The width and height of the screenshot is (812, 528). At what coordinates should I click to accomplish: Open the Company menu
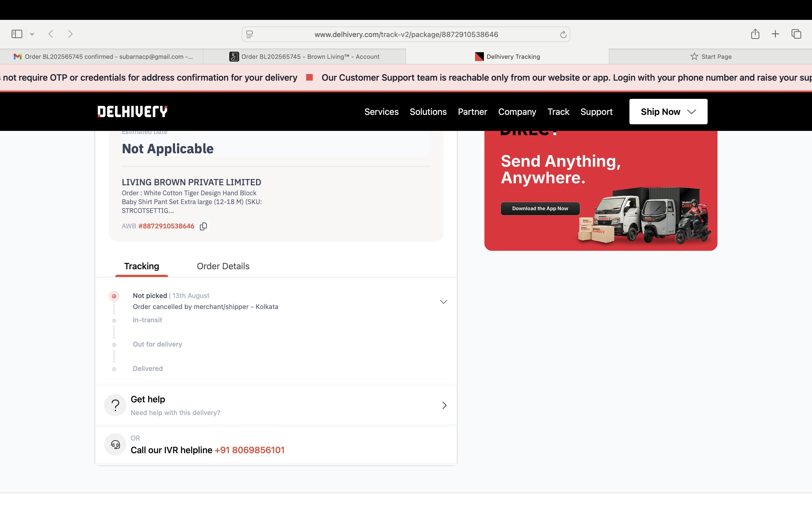pos(517,112)
